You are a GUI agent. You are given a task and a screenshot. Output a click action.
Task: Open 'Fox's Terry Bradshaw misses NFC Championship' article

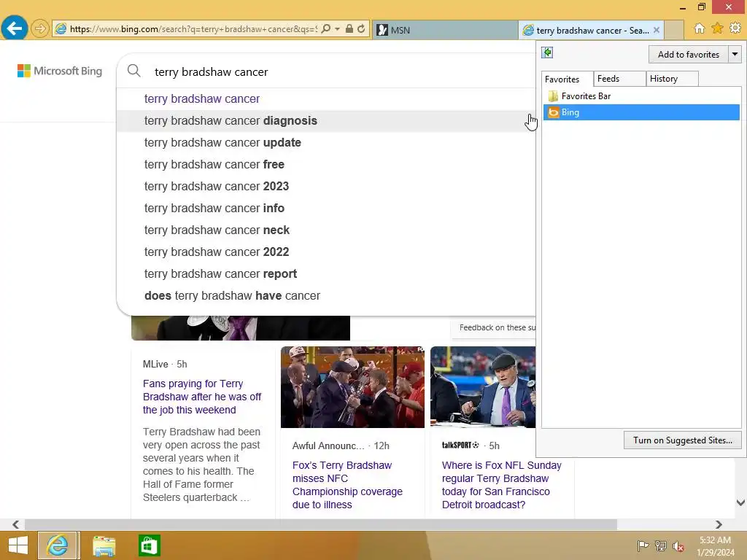[347, 485]
